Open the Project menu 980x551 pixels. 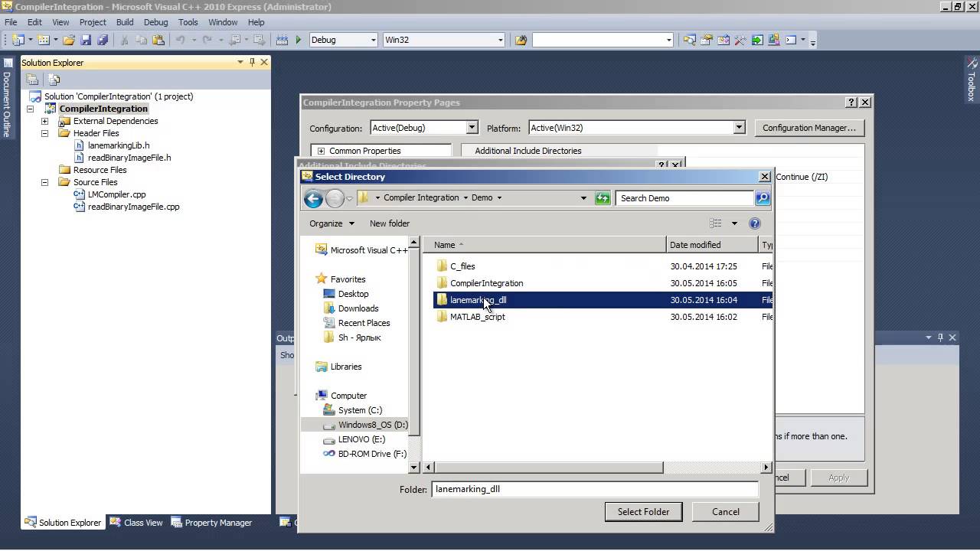pos(93,22)
